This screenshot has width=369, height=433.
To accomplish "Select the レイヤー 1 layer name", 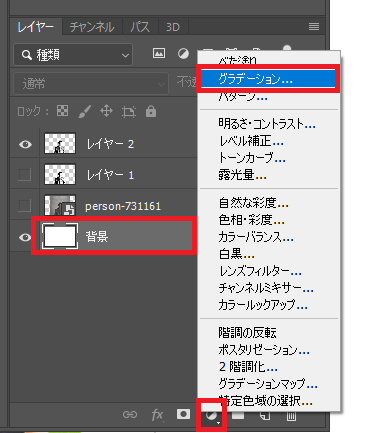I will [x=110, y=175].
